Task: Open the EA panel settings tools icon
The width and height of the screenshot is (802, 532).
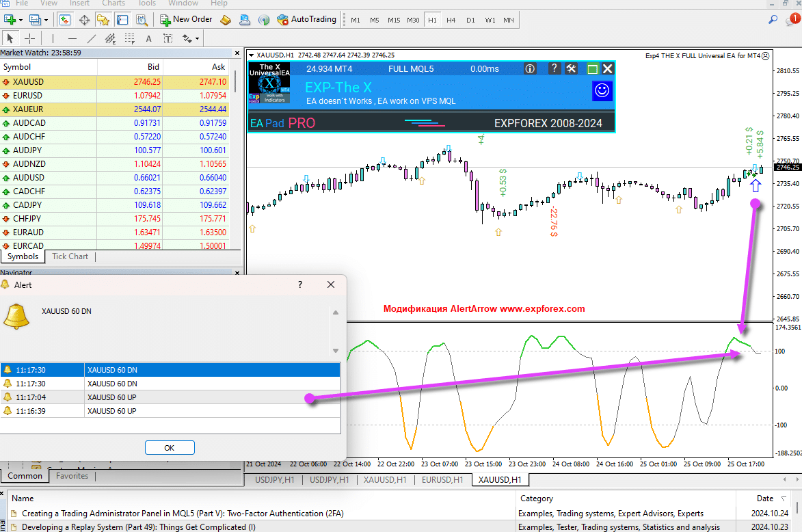Action: [x=572, y=68]
